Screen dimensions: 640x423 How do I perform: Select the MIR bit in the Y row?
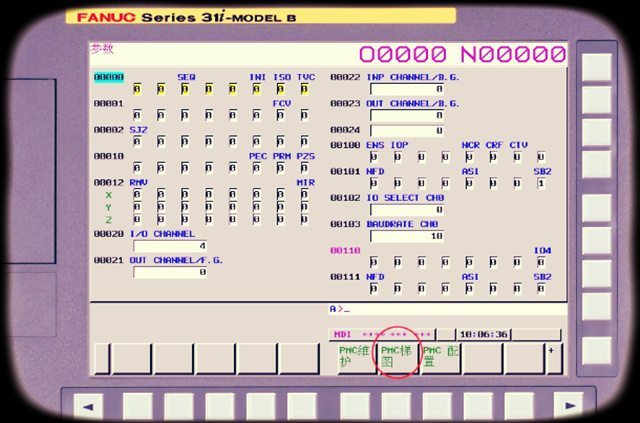304,208
